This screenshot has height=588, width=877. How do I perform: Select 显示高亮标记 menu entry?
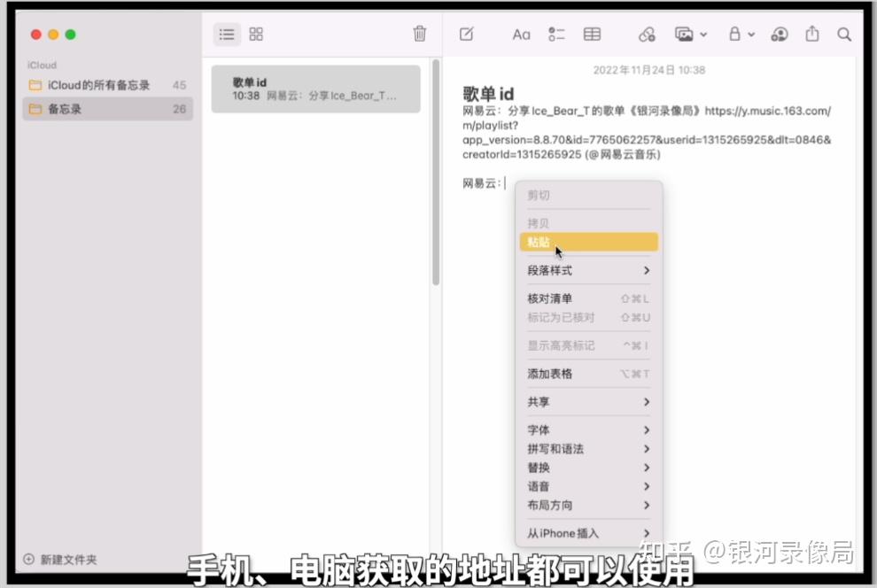(x=588, y=345)
